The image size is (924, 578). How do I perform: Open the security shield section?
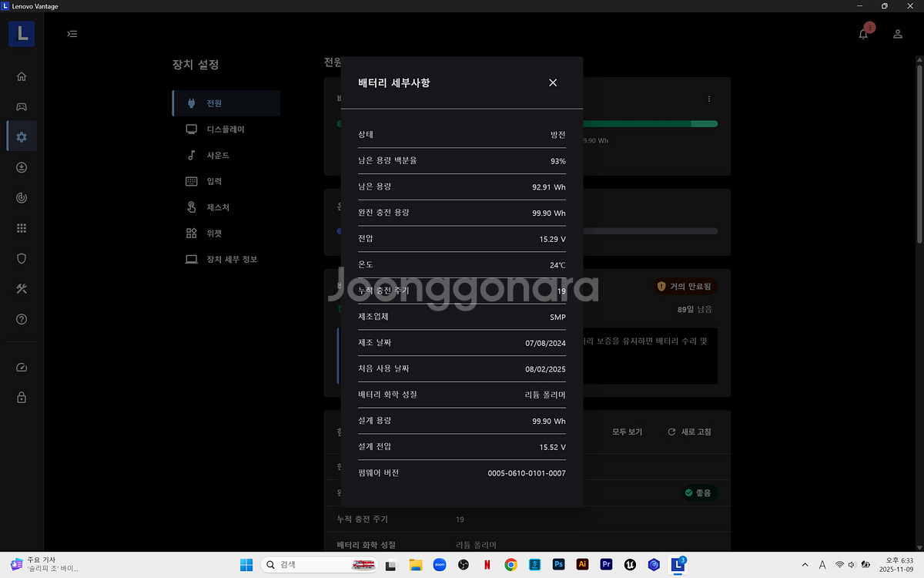[x=21, y=258]
